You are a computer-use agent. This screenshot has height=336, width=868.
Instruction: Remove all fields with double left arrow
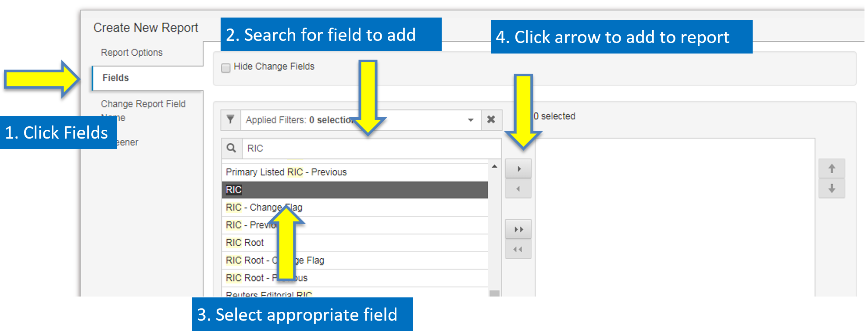tap(518, 250)
